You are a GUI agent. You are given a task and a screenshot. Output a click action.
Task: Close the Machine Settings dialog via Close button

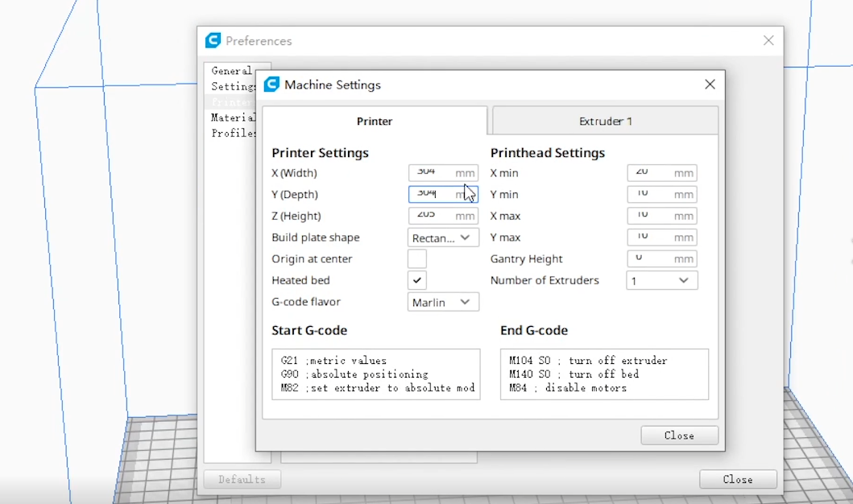(680, 436)
